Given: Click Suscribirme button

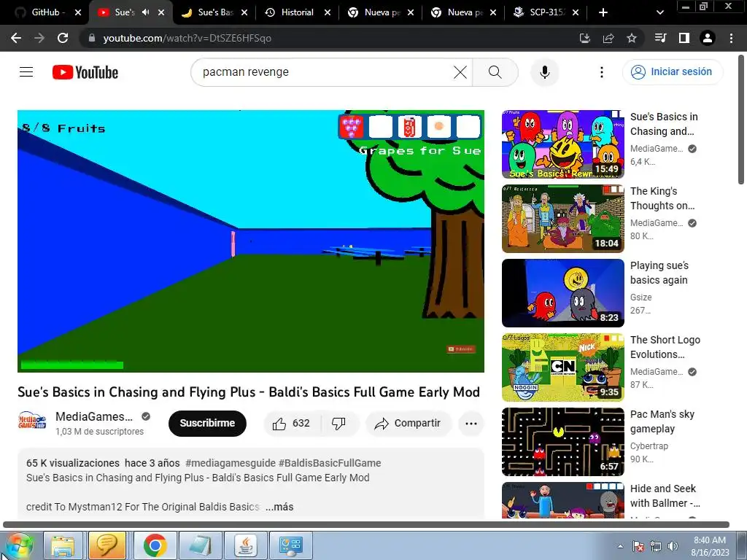Looking at the screenshot, I should (207, 423).
